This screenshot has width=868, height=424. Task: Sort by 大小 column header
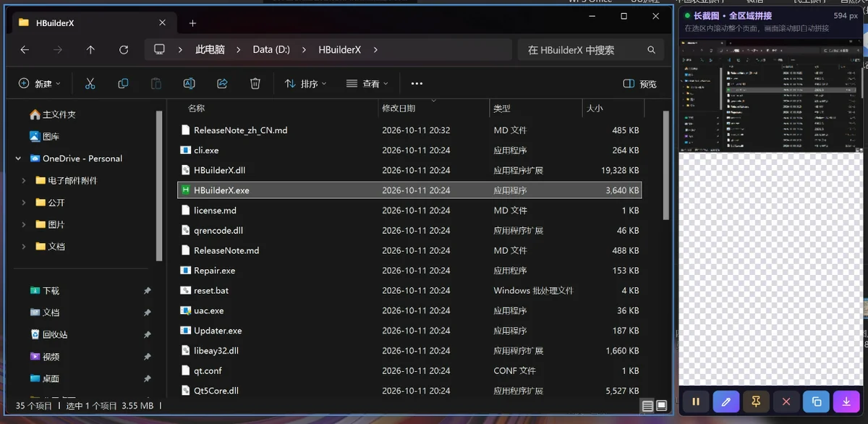(595, 109)
